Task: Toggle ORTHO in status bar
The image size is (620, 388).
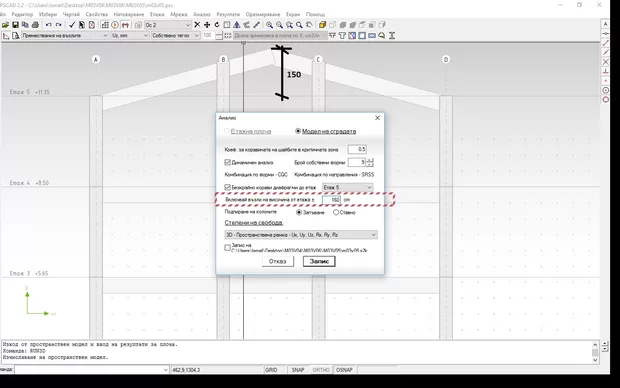Action: coord(321,370)
